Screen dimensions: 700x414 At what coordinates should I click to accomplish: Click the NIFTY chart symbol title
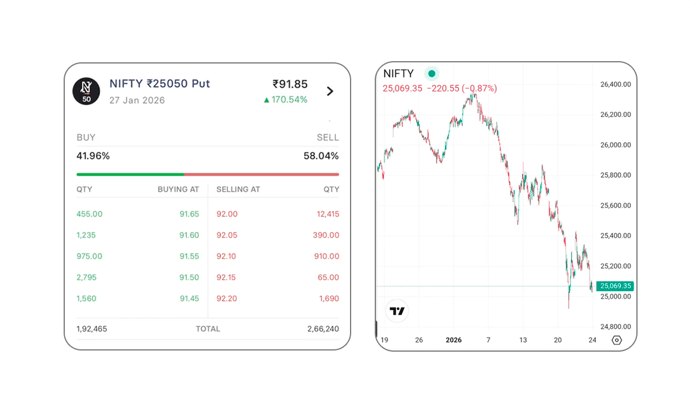click(400, 73)
